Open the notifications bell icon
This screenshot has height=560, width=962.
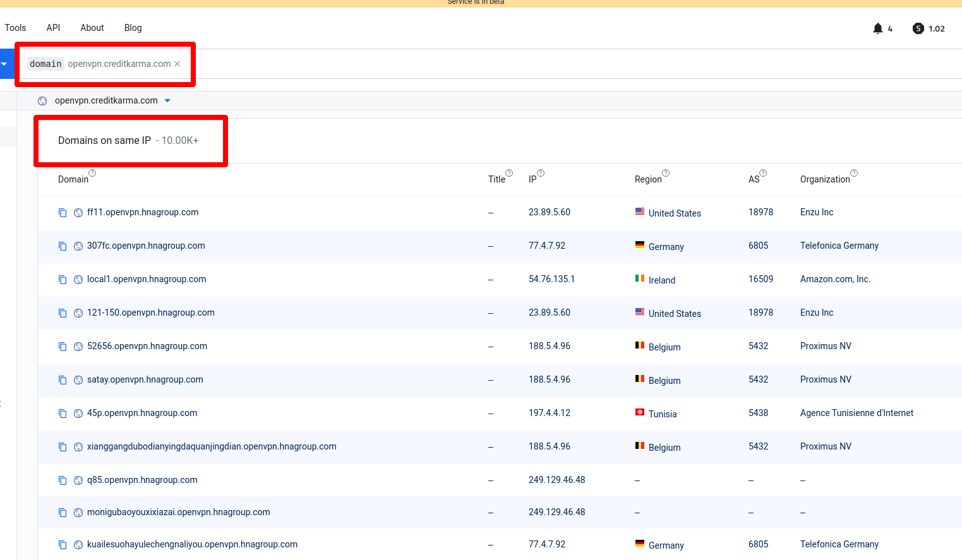point(877,28)
